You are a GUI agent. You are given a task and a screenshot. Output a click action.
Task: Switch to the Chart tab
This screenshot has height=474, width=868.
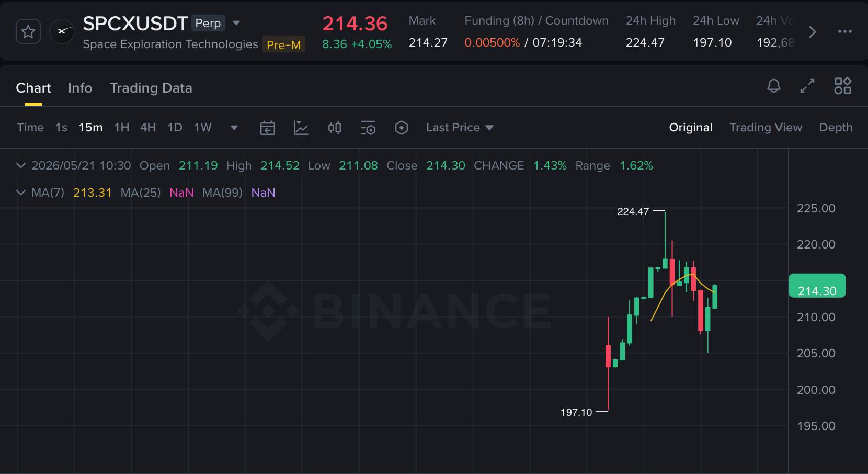[x=33, y=88]
